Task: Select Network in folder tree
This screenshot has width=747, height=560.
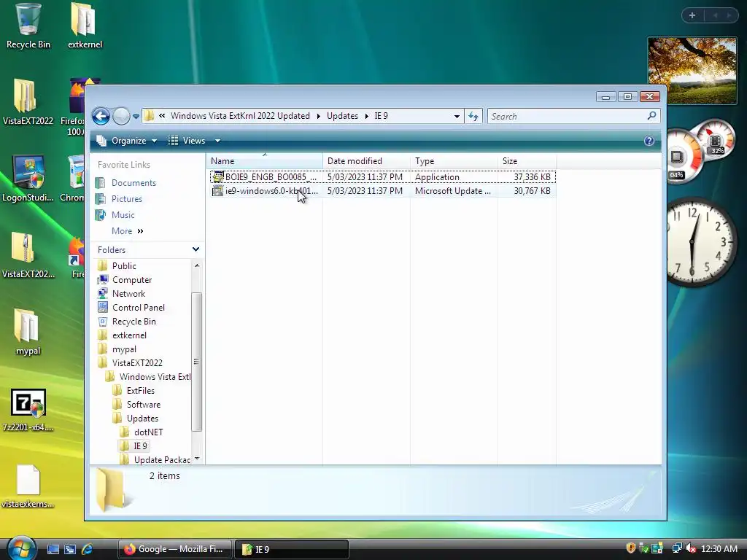Action: [128, 294]
